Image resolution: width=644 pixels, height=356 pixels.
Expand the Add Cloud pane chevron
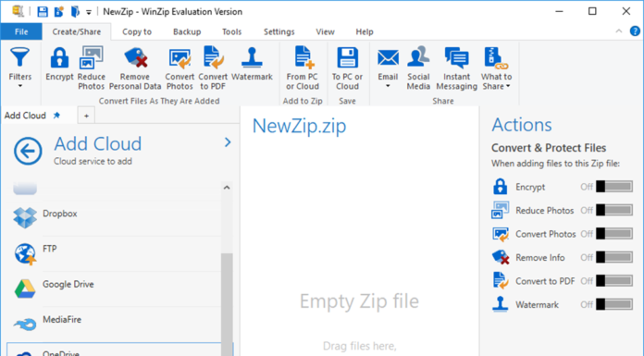(x=228, y=142)
